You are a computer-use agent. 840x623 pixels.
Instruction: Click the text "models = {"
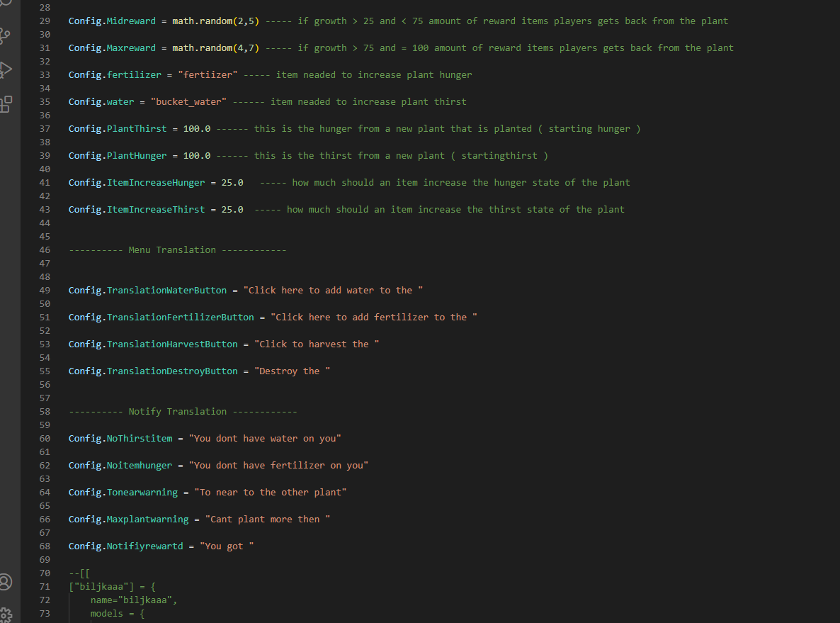pyautogui.click(x=118, y=613)
